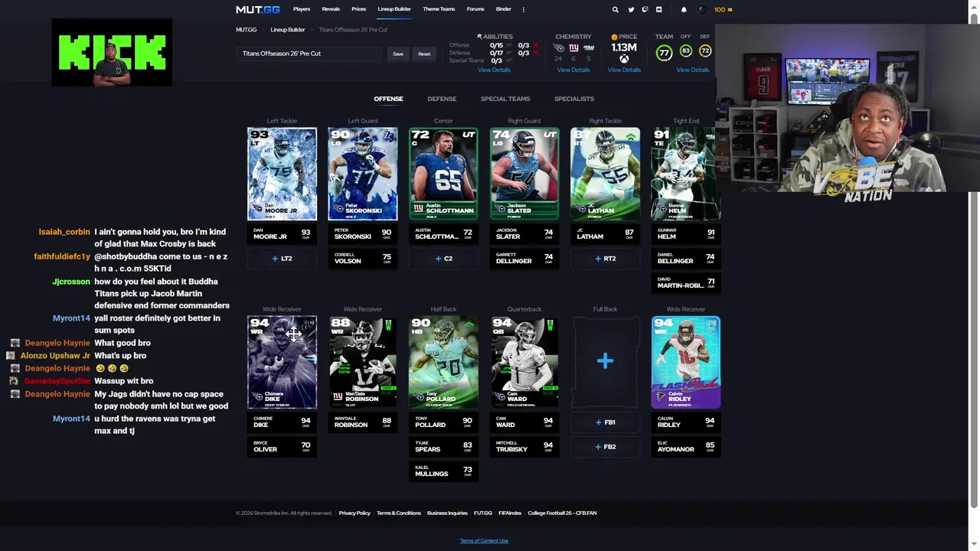Open the Reveals menu
980x551 pixels.
[331, 9]
